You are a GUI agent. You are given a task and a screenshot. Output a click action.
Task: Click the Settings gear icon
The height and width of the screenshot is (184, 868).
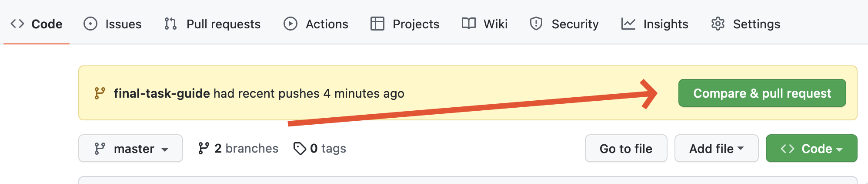pyautogui.click(x=718, y=24)
